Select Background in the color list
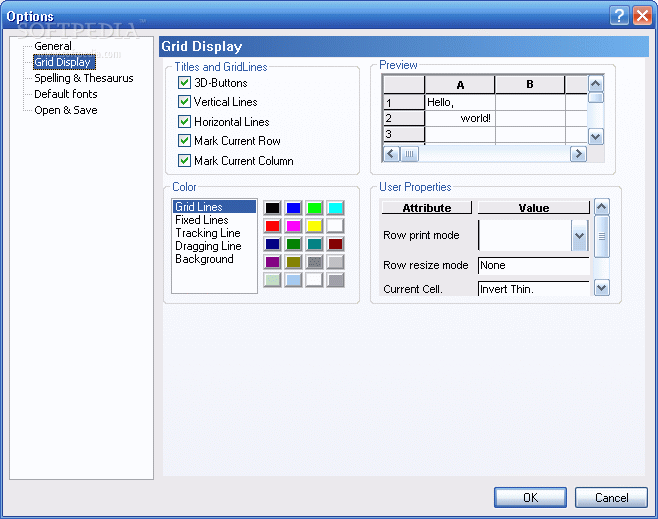Screen dimensions: 658x519 click(214, 259)
